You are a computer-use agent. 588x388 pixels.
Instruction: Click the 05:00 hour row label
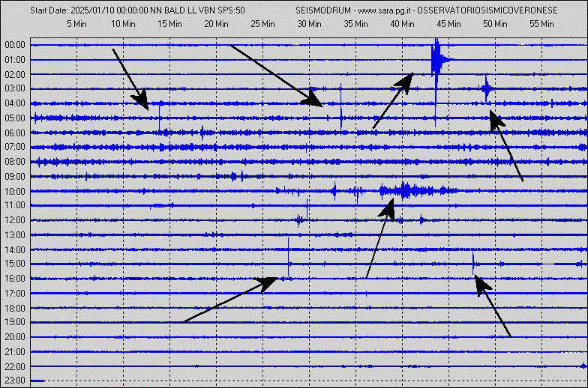(x=15, y=118)
